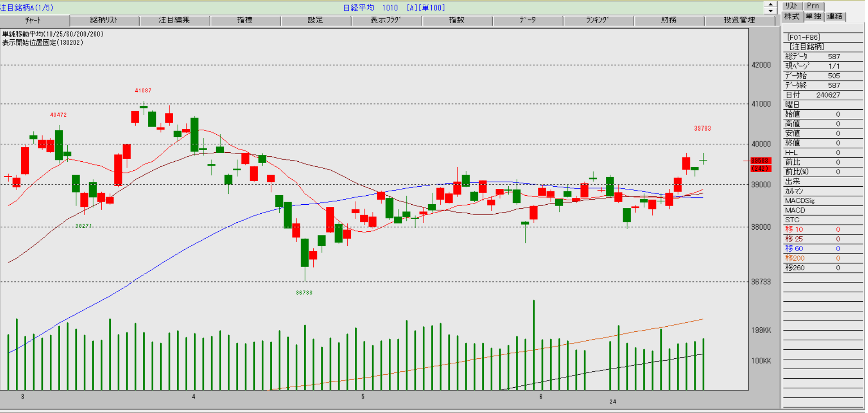Viewport: 868px width, 413px height.
Task: Click the 前比(%) row
Action: click(823, 172)
